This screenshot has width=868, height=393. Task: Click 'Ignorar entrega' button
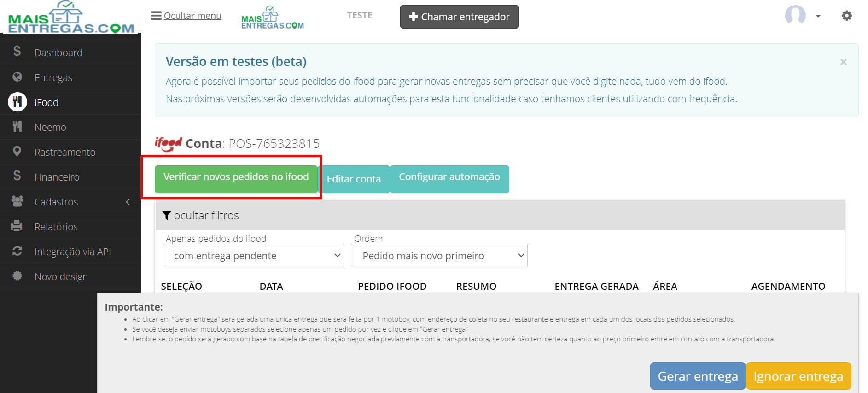click(x=798, y=376)
